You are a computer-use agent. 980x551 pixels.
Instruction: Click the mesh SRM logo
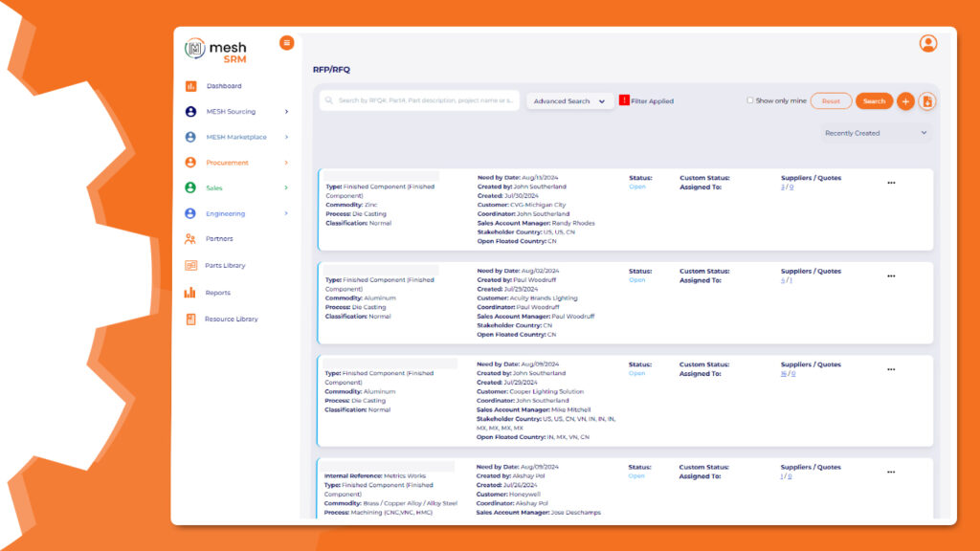click(x=215, y=50)
